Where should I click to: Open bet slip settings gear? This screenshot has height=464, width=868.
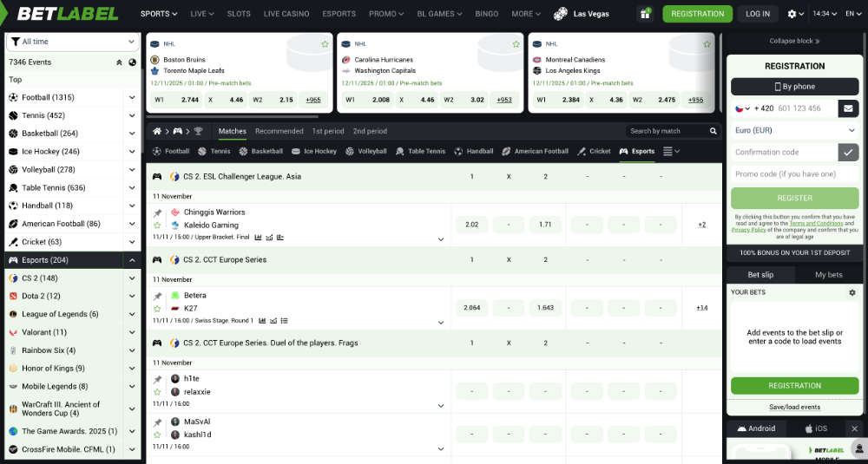pos(852,292)
